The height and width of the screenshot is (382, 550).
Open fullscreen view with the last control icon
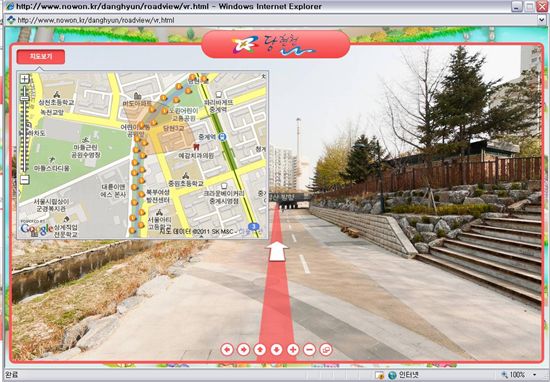(326, 349)
